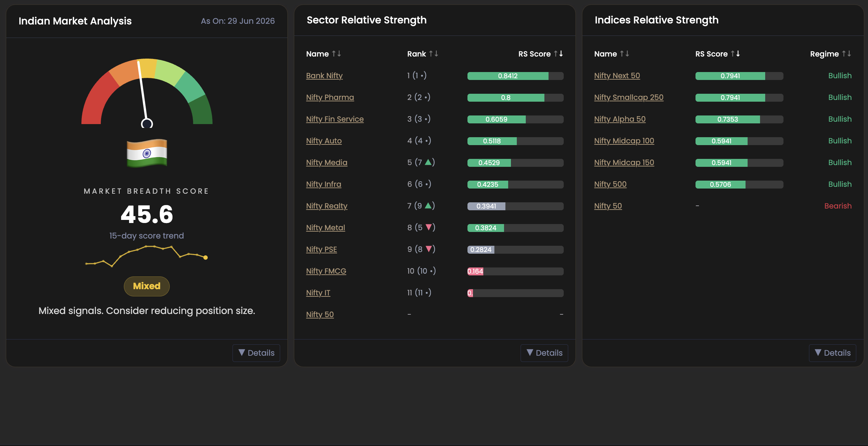Sort sector table by RS Score
This screenshot has width=868, height=446.
(540, 54)
